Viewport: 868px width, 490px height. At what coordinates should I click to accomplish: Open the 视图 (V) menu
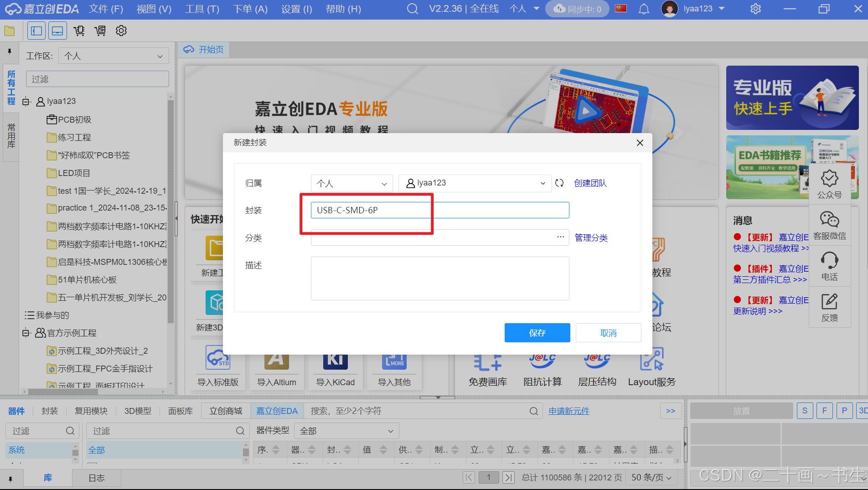[154, 9]
